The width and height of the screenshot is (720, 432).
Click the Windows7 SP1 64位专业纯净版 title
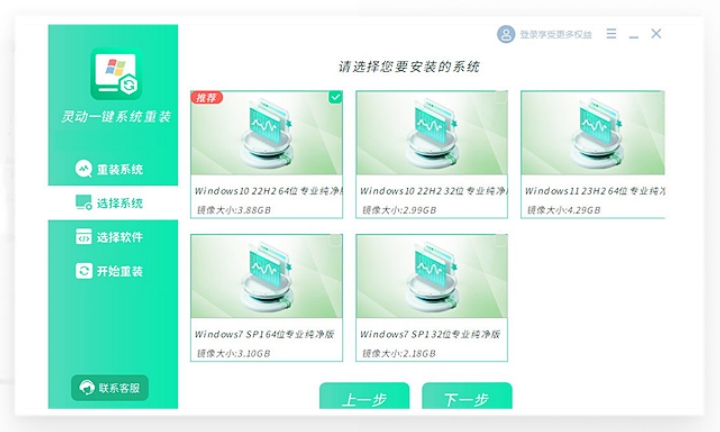pos(264,334)
